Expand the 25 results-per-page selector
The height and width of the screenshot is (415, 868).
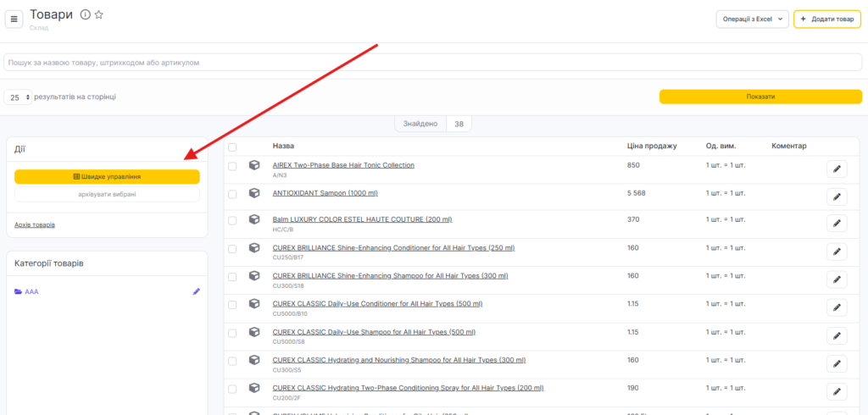16,97
